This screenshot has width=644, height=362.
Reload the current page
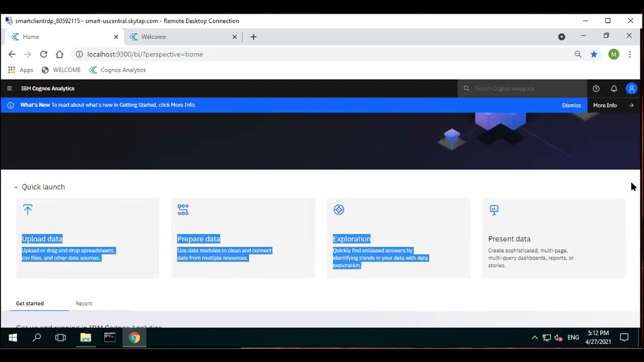pos(44,54)
